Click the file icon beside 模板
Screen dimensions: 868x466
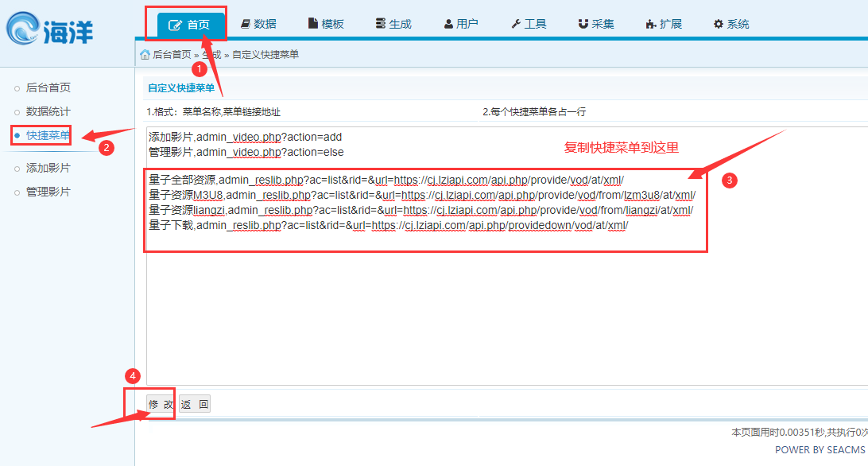(x=312, y=23)
